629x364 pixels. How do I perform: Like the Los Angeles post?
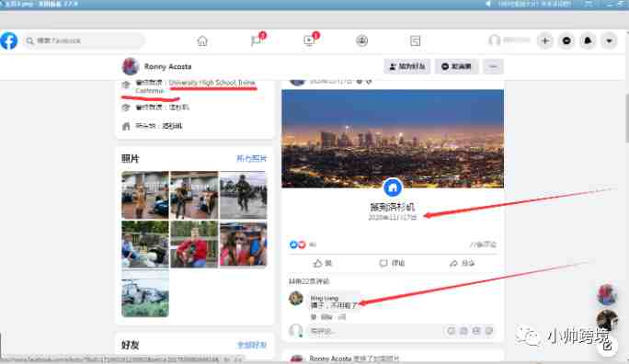click(x=323, y=264)
